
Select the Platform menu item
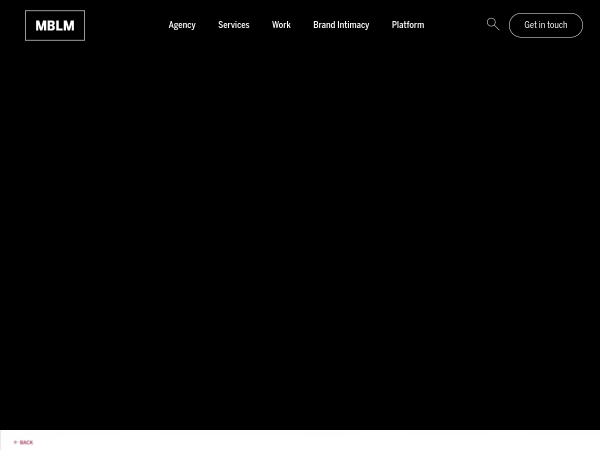[x=408, y=25]
